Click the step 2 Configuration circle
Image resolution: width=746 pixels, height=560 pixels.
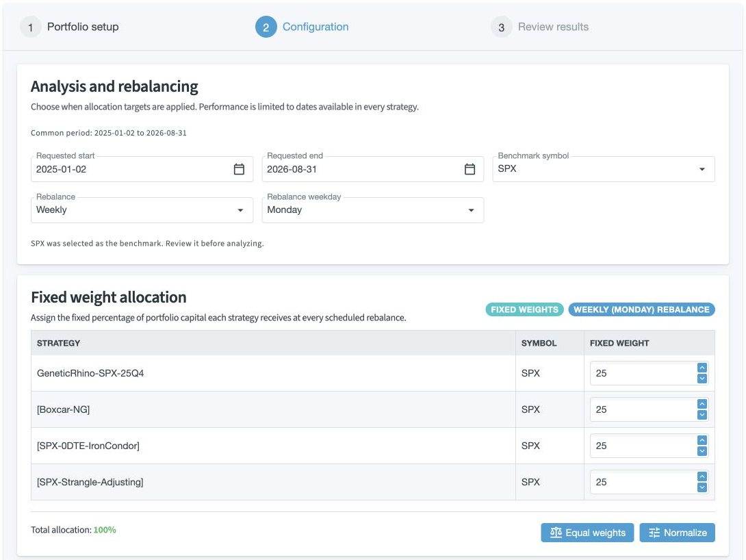266,27
